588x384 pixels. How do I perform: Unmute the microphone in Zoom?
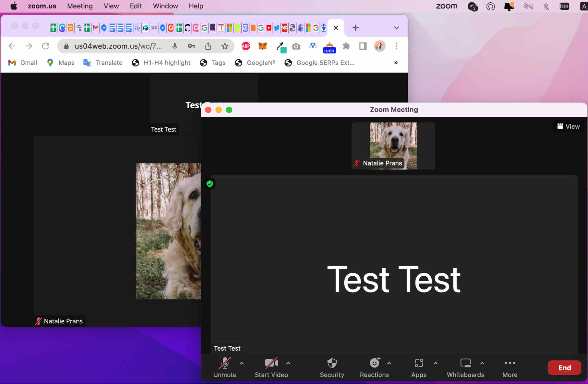225,367
